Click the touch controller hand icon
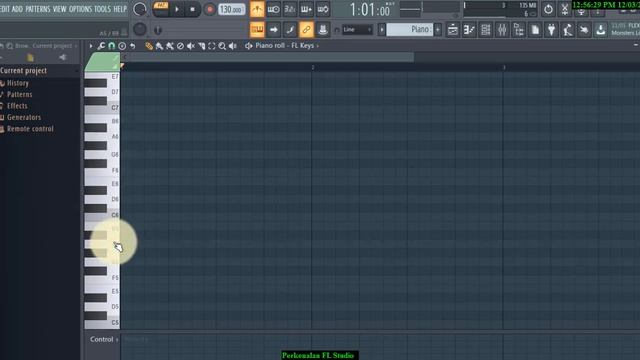640x360 pixels. 584,29
